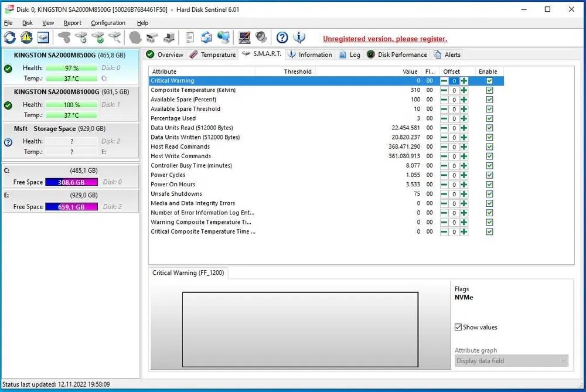586x392 pixels.
Task: Click the offset field in Critical Warning row
Action: (x=454, y=81)
